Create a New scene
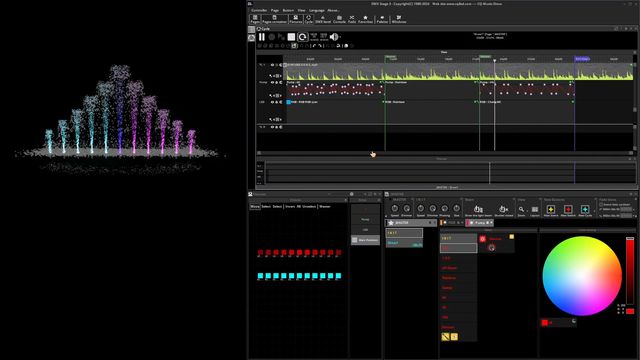The height and width of the screenshot is (360, 640). (551, 209)
